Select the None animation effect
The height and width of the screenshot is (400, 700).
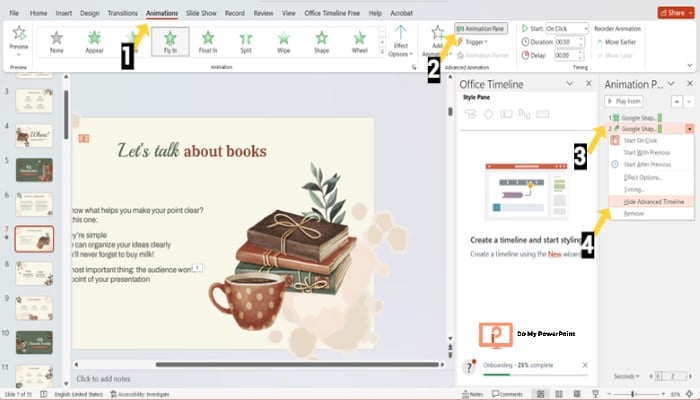point(57,42)
